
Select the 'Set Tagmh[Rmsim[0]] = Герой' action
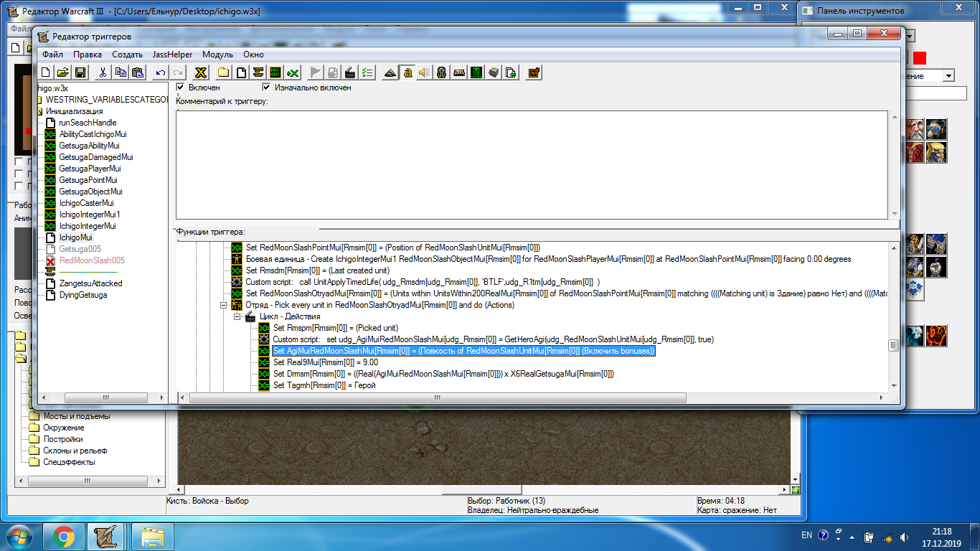[324, 385]
